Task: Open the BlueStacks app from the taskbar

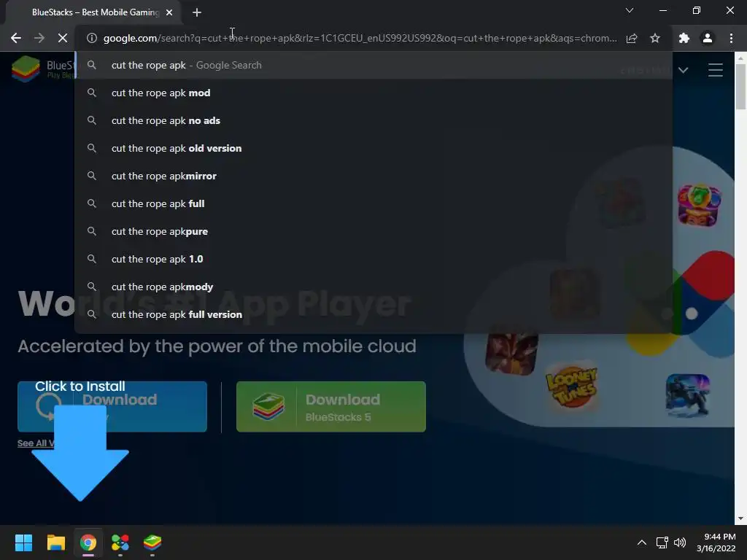Action: pyautogui.click(x=152, y=542)
